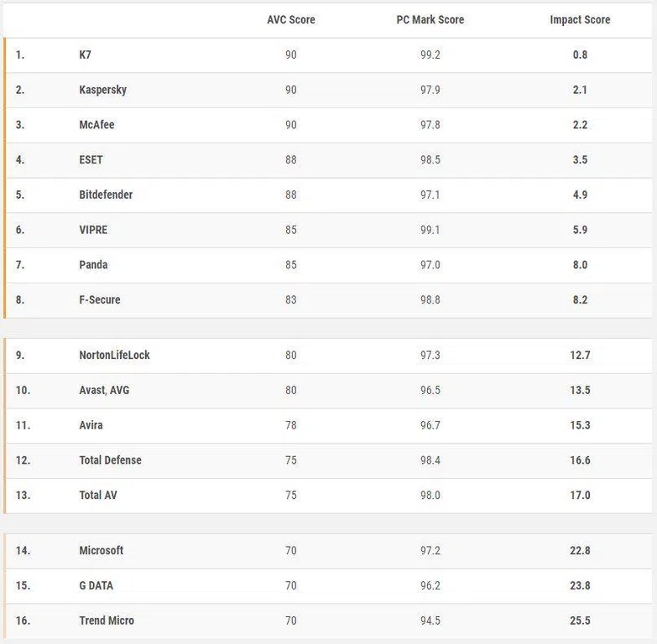The height and width of the screenshot is (644, 657).
Task: Select the Kaspersky row name
Action: point(102,90)
